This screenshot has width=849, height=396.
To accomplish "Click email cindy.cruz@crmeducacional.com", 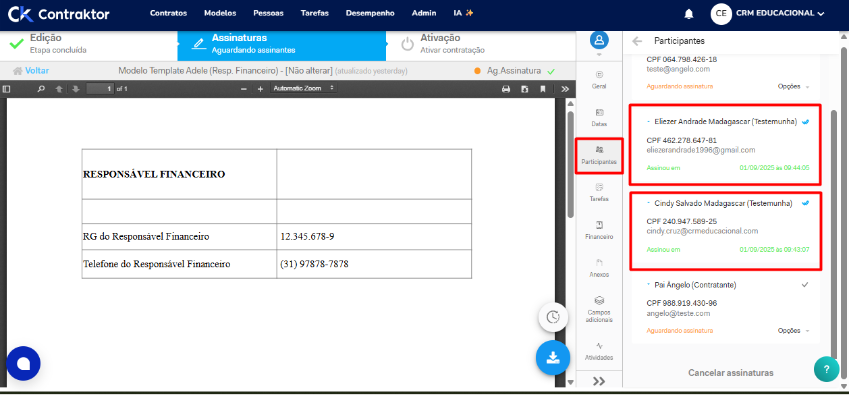I will [702, 231].
